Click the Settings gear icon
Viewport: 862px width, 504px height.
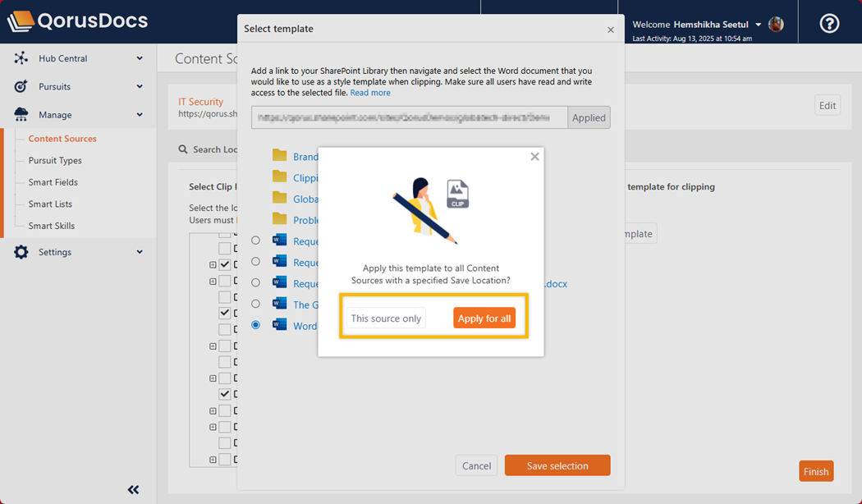(21, 252)
